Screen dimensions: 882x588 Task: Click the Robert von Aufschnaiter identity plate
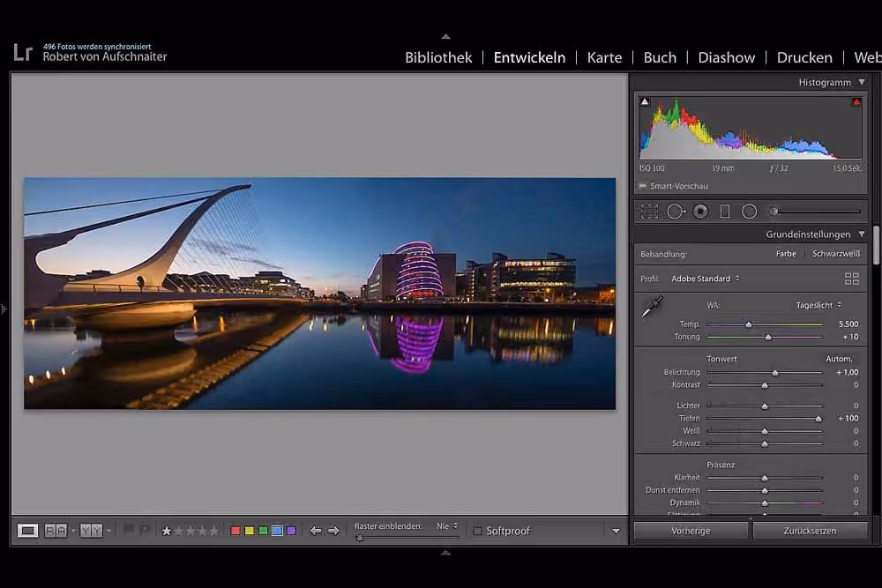(105, 56)
